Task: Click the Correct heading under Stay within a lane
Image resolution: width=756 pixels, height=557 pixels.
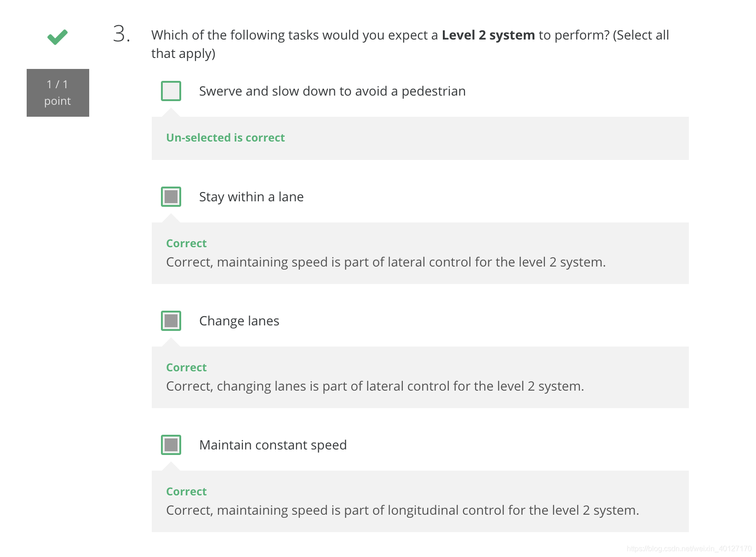Action: coord(186,243)
